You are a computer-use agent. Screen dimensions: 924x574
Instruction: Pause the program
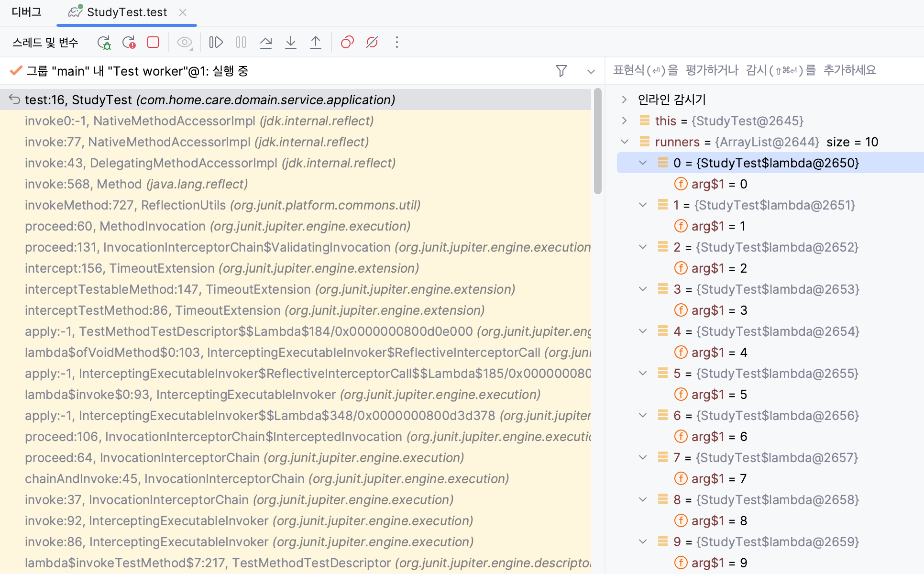241,43
